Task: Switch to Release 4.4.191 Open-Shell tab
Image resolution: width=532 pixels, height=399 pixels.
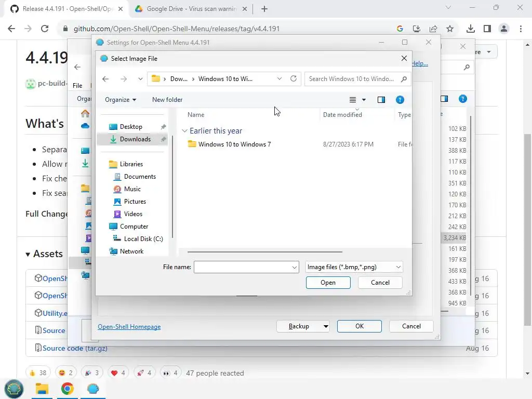Action: (66, 9)
